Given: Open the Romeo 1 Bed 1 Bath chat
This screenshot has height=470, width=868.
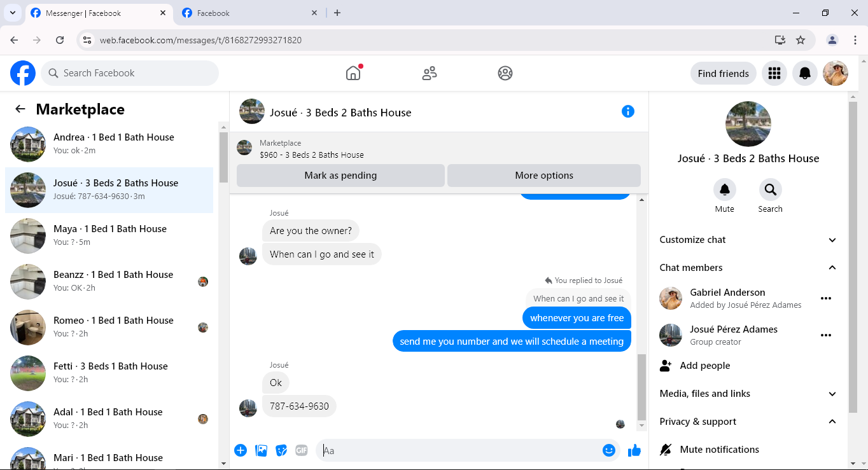Looking at the screenshot, I should coord(109,328).
